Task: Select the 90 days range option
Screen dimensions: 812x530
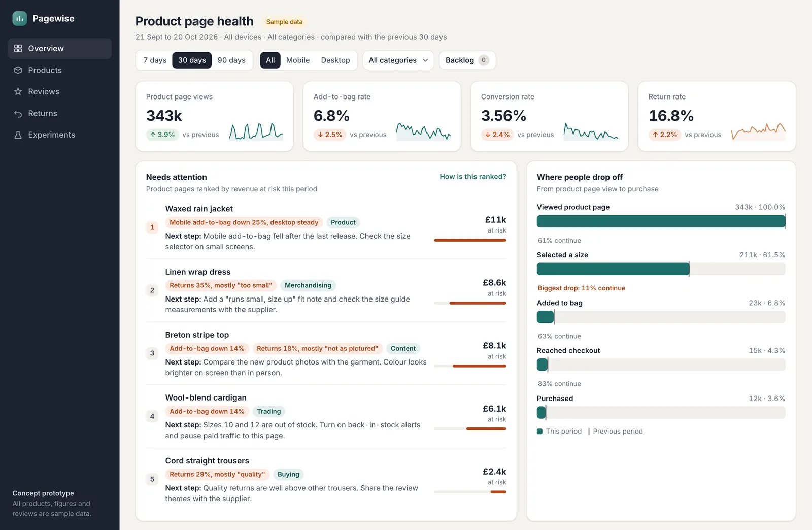Action: 231,60
